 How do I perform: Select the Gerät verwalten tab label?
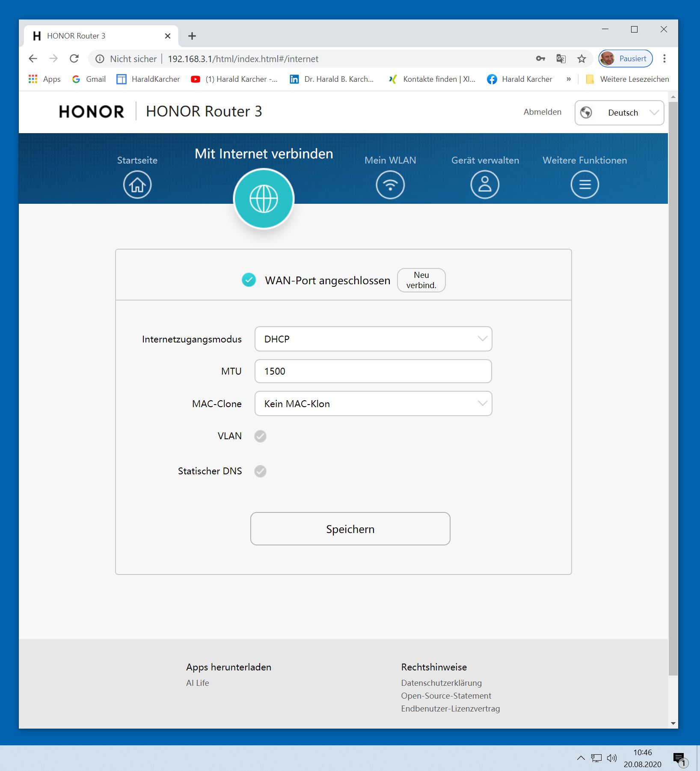485,161
